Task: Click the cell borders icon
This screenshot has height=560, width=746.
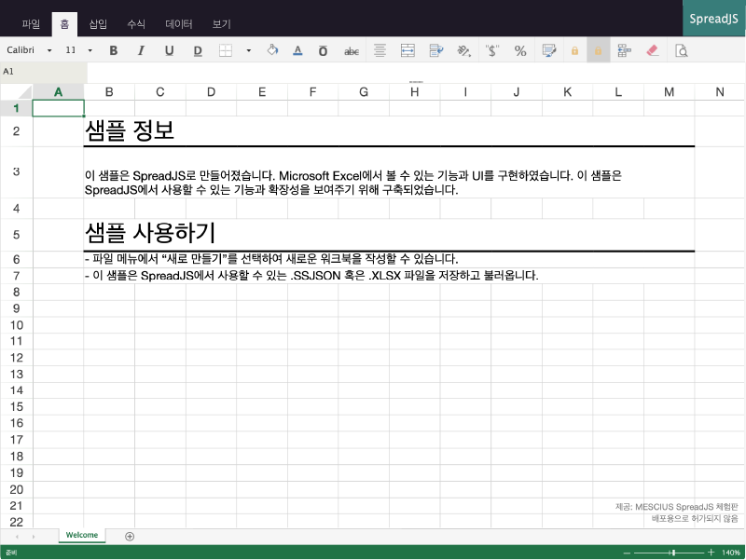Action: click(226, 50)
